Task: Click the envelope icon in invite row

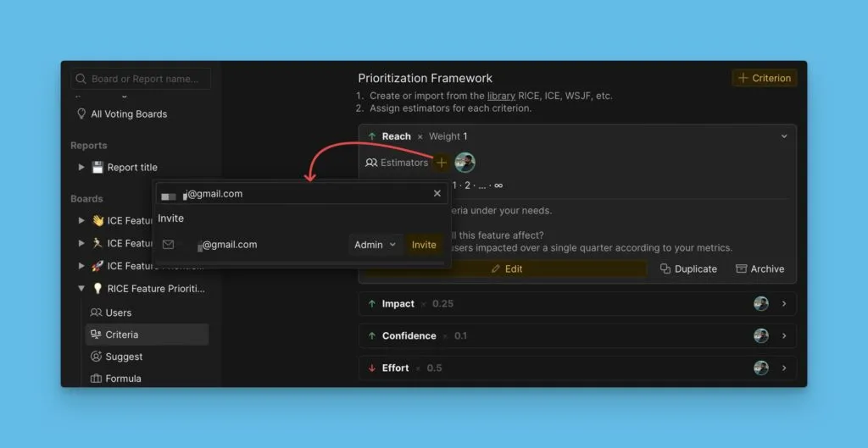Action: pyautogui.click(x=168, y=245)
